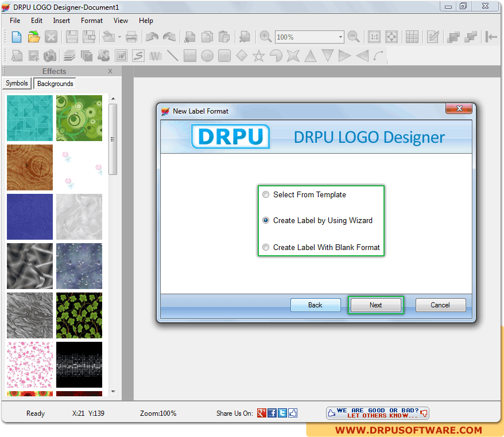Select the wood grain background swatch
504x437 pixels.
click(30, 167)
